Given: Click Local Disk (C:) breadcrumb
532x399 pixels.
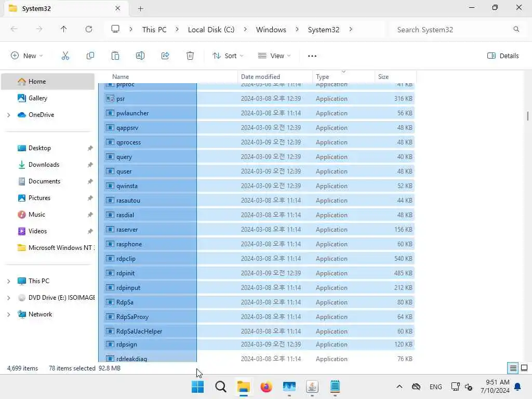Looking at the screenshot, I should [x=211, y=30].
